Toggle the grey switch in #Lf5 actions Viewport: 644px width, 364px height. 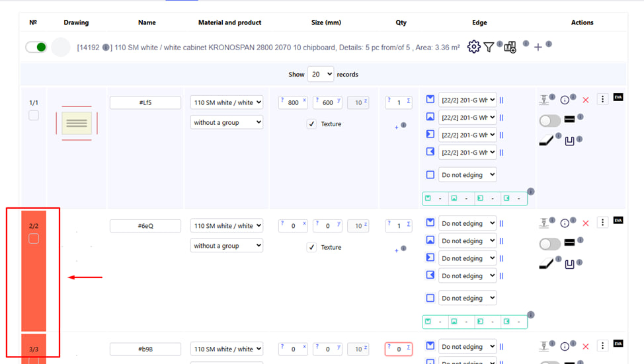coord(549,120)
